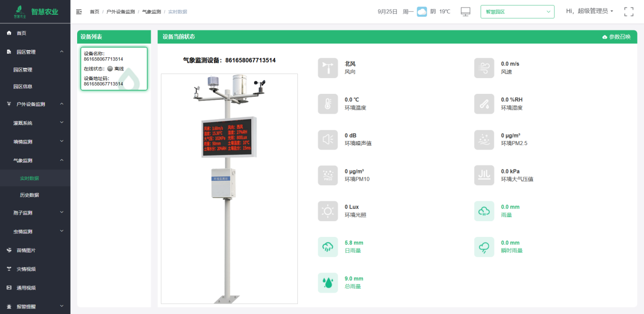Click the monitor screen icon in the header

pos(465,12)
